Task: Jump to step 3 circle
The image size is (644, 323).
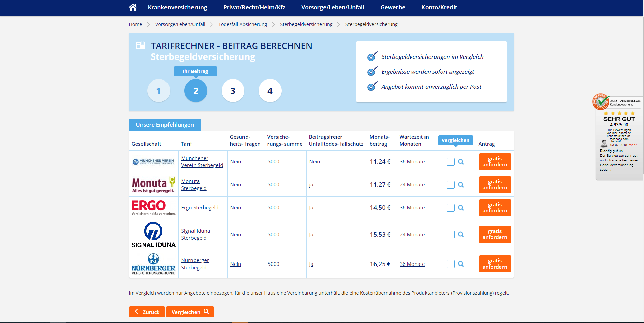Action: 233,91
